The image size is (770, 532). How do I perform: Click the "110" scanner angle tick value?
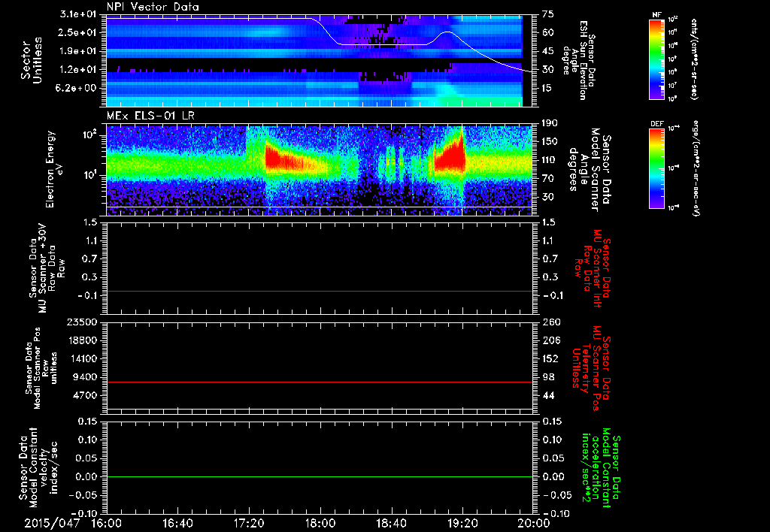(x=550, y=160)
